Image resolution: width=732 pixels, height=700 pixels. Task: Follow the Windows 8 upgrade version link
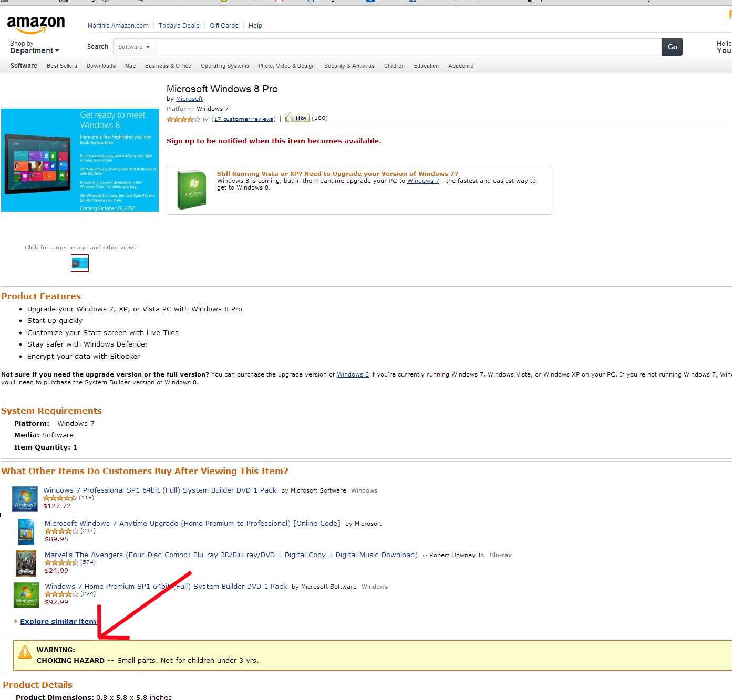pyautogui.click(x=353, y=374)
